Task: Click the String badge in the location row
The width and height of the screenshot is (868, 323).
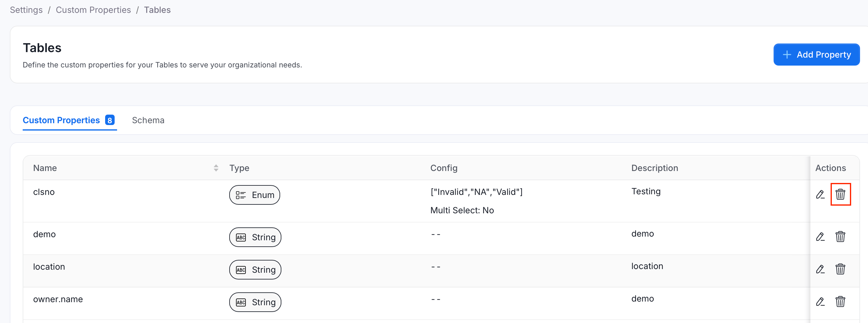Action: (x=255, y=270)
